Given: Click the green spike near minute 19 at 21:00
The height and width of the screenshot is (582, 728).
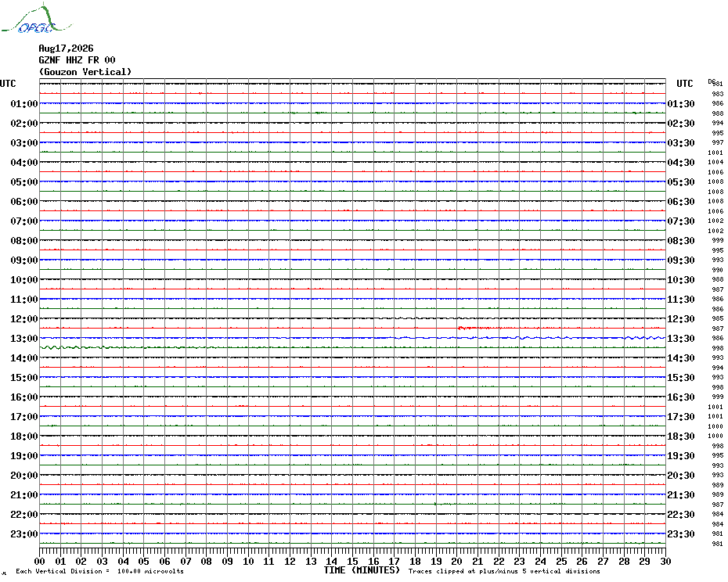Looking at the screenshot, I should tap(435, 504).
